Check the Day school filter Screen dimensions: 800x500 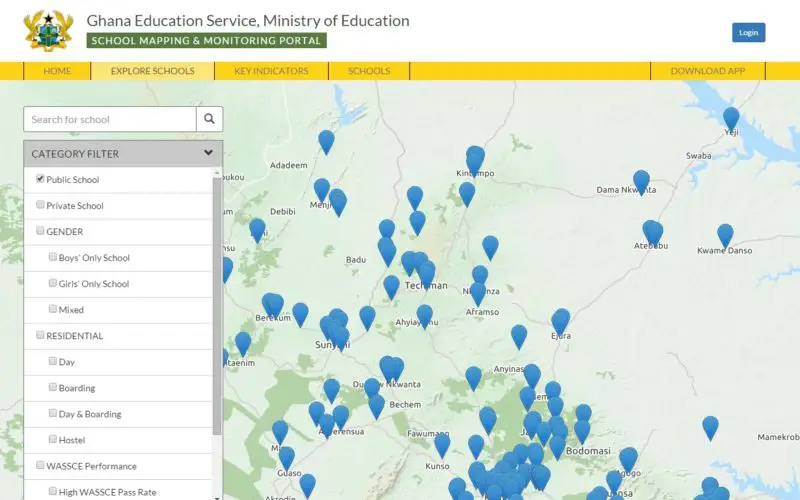coord(53,361)
